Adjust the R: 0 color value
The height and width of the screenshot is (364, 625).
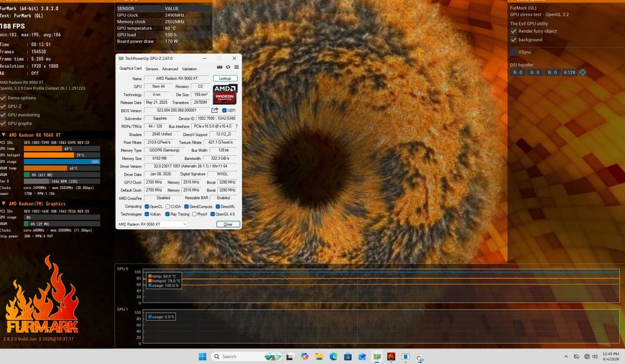[517, 72]
